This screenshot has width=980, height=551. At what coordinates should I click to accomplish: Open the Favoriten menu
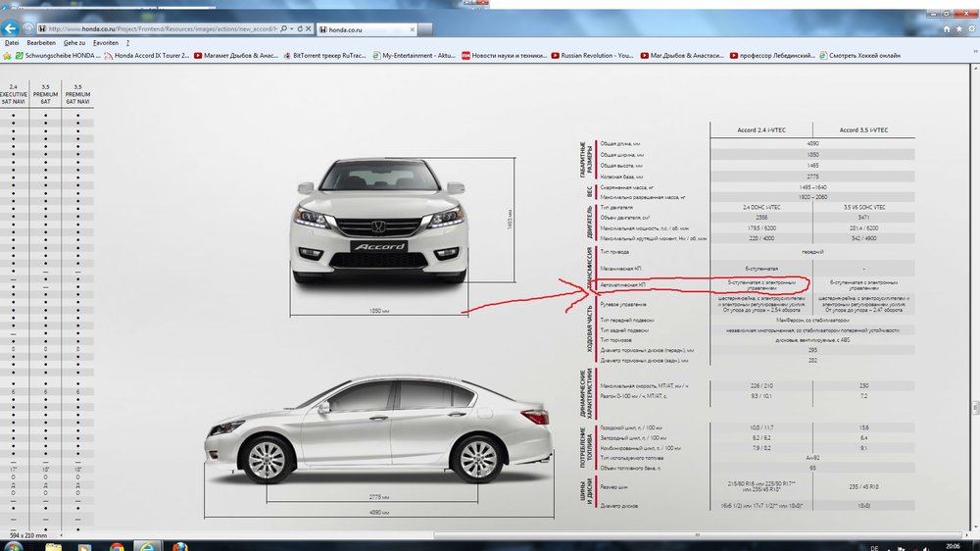click(106, 43)
